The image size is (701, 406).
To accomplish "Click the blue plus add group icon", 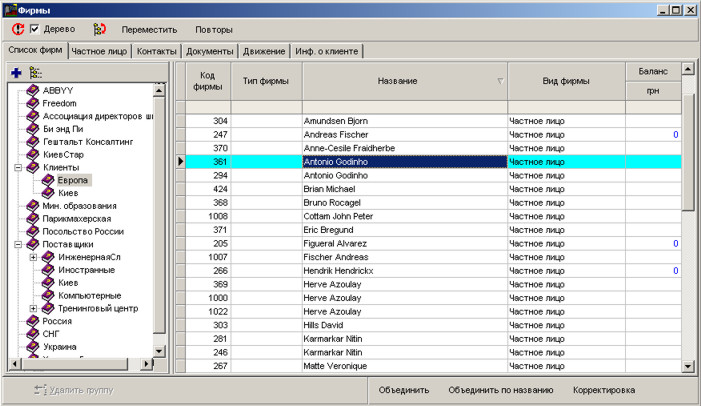I will pos(16,73).
